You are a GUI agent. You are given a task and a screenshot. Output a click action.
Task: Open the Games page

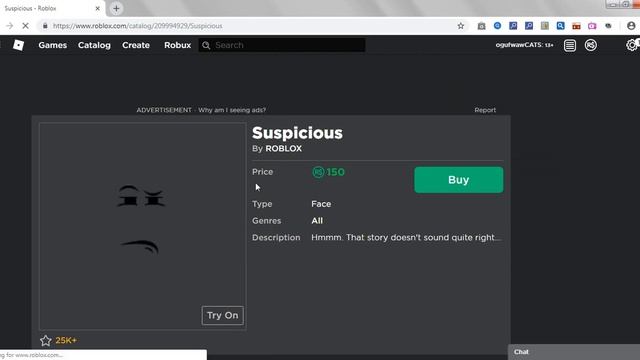[x=53, y=45]
